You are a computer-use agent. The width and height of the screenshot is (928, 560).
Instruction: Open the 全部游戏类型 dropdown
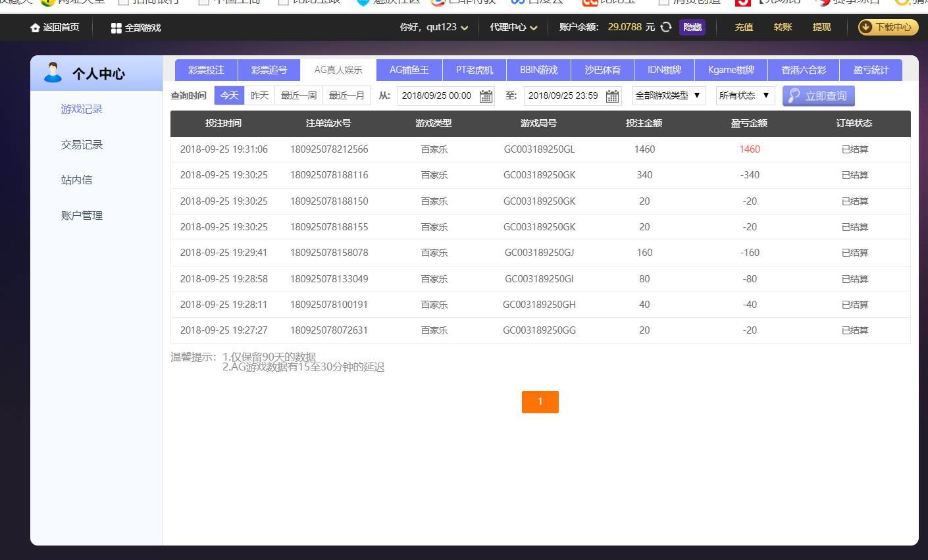tap(669, 95)
